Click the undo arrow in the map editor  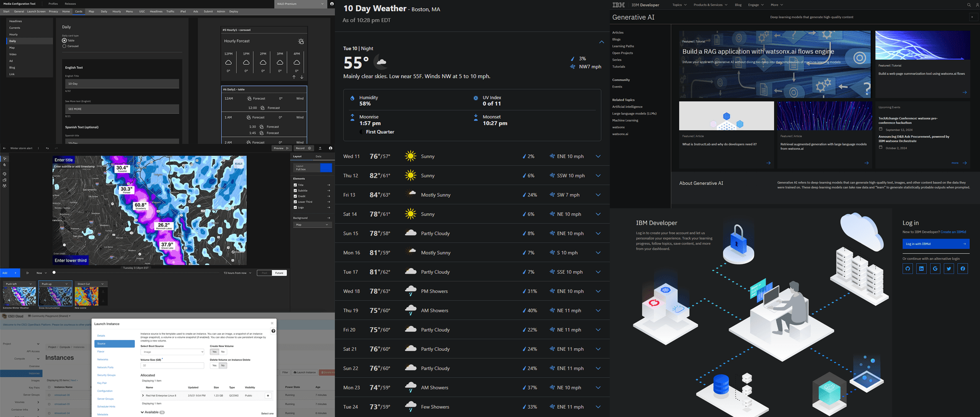[47, 148]
